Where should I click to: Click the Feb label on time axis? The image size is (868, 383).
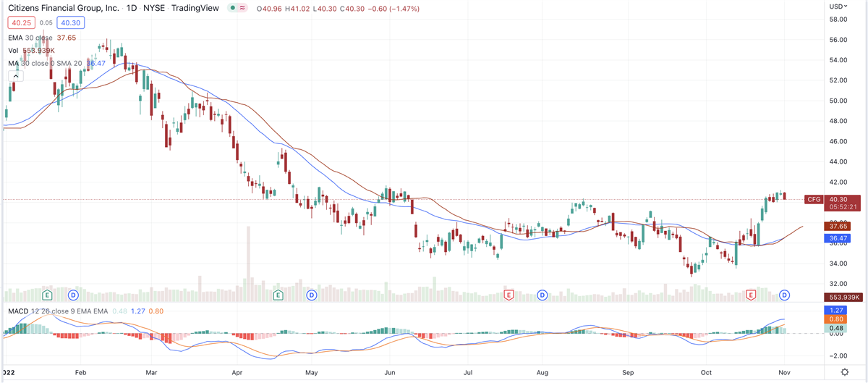click(80, 372)
